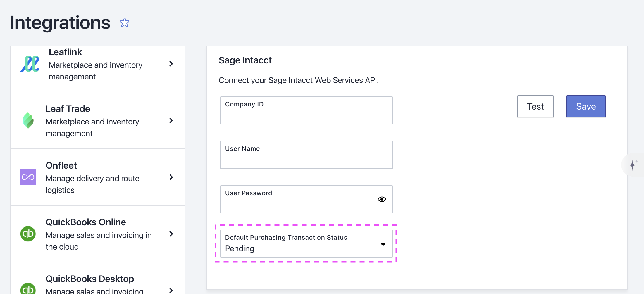Click the Integrations page title
The height and width of the screenshot is (294, 644).
(60, 23)
